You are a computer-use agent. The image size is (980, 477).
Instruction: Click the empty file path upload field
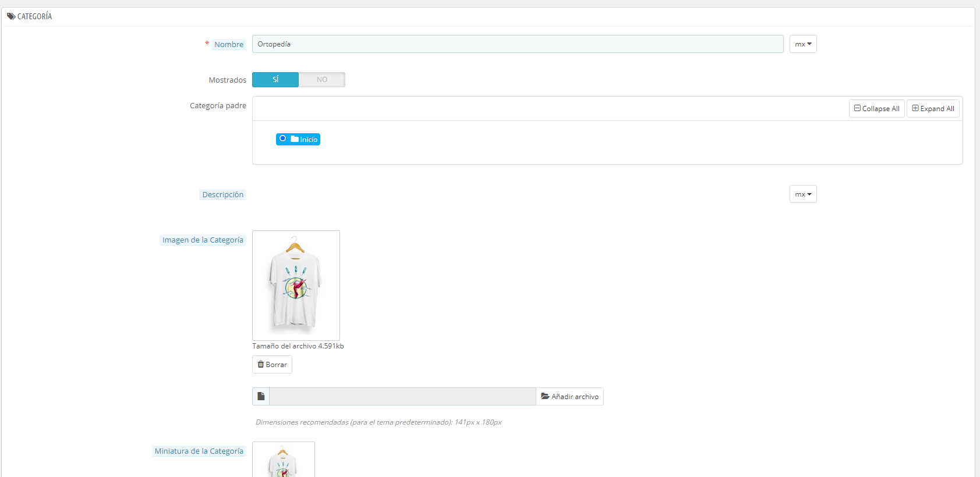coord(402,396)
